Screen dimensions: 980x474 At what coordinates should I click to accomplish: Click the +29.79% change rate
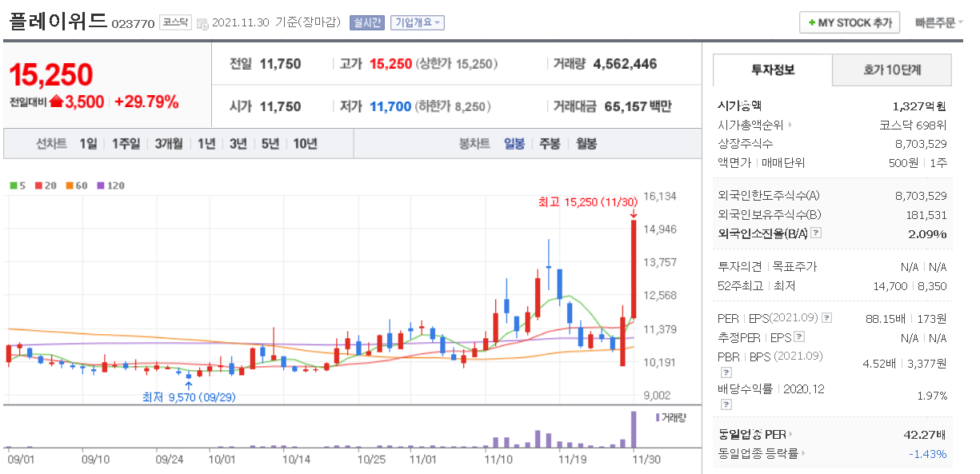coord(146,102)
